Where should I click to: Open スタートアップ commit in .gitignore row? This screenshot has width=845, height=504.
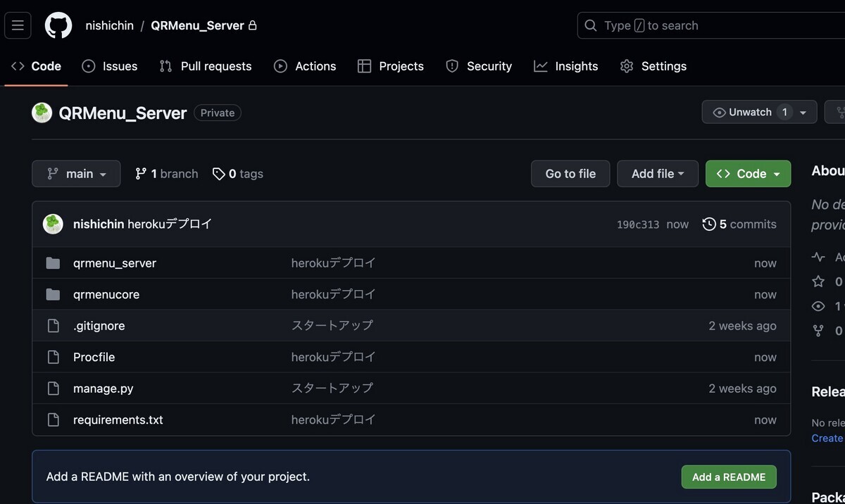click(x=332, y=326)
